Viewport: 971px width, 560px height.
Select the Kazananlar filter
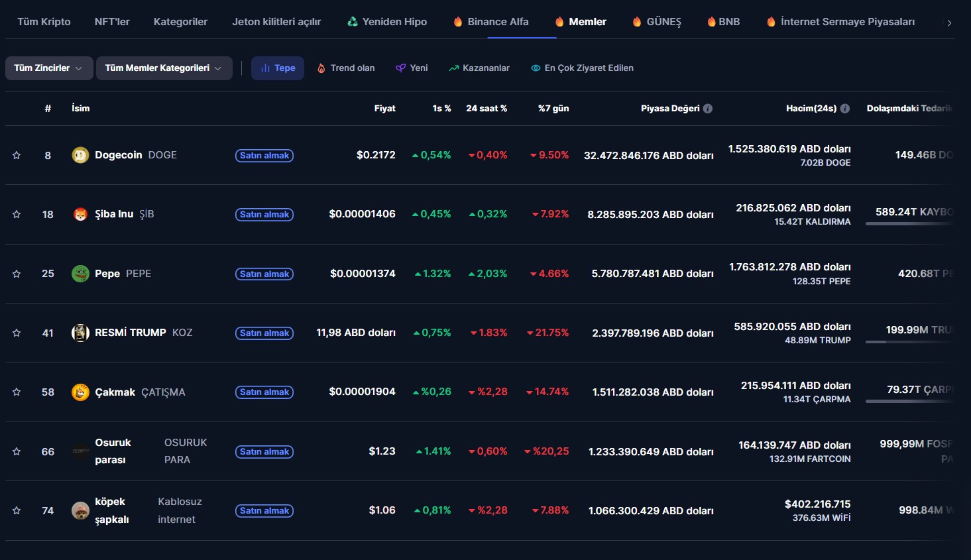point(479,68)
